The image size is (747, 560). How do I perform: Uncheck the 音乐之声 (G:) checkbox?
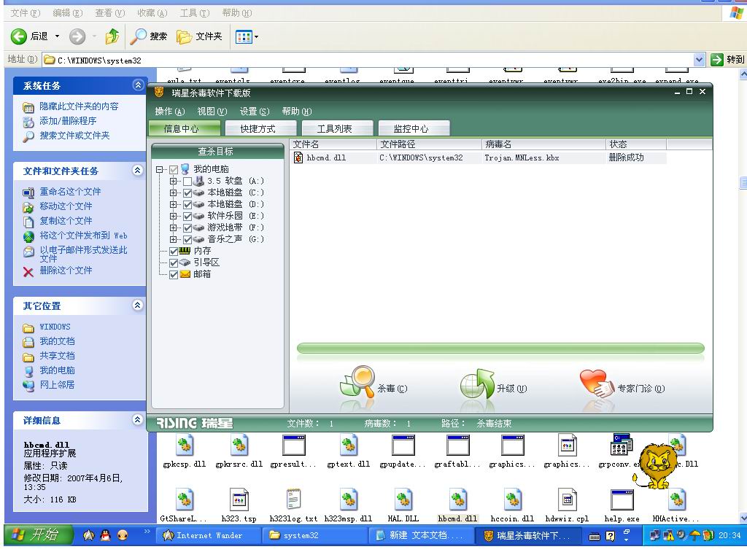pos(187,239)
